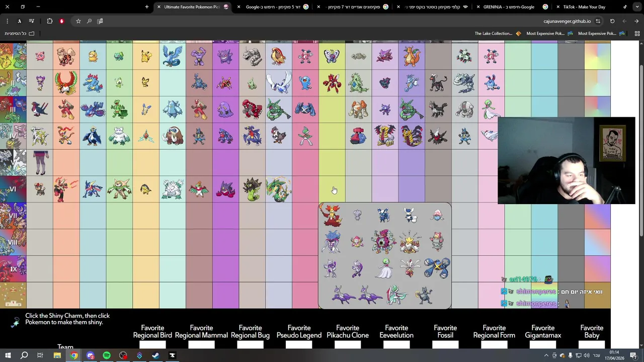Click Scizor in the generation II row
Image resolution: width=644 pixels, height=362 pixels.
332,83
